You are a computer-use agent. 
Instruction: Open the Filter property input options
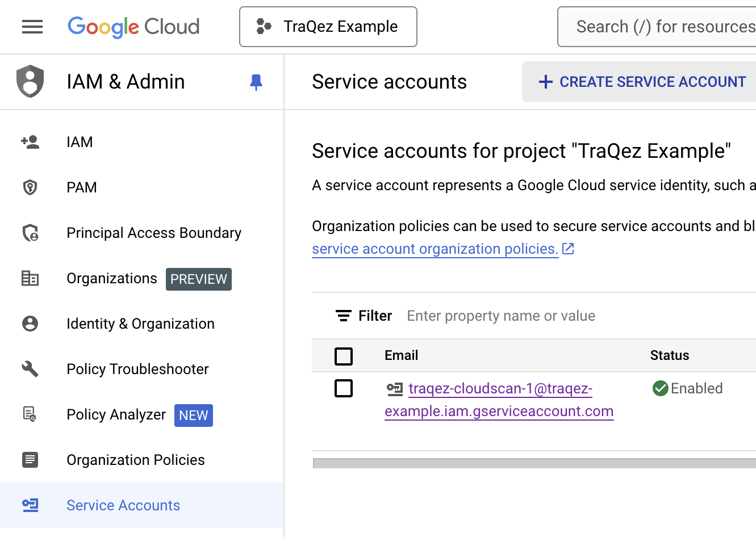501,316
